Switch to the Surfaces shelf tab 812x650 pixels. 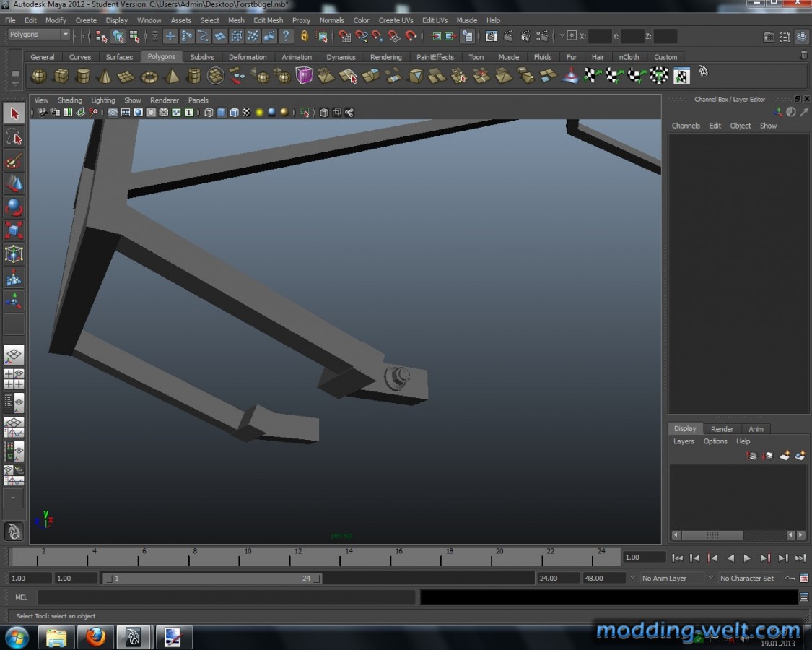[x=119, y=57]
